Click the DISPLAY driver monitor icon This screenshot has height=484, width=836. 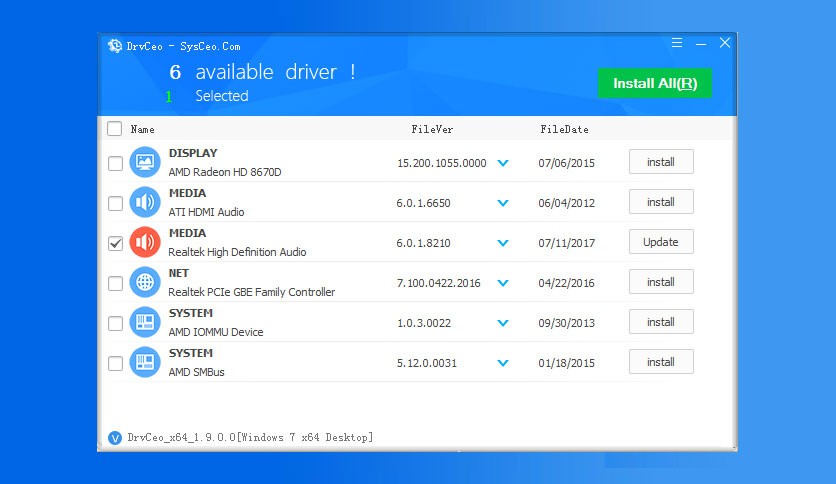coord(145,162)
